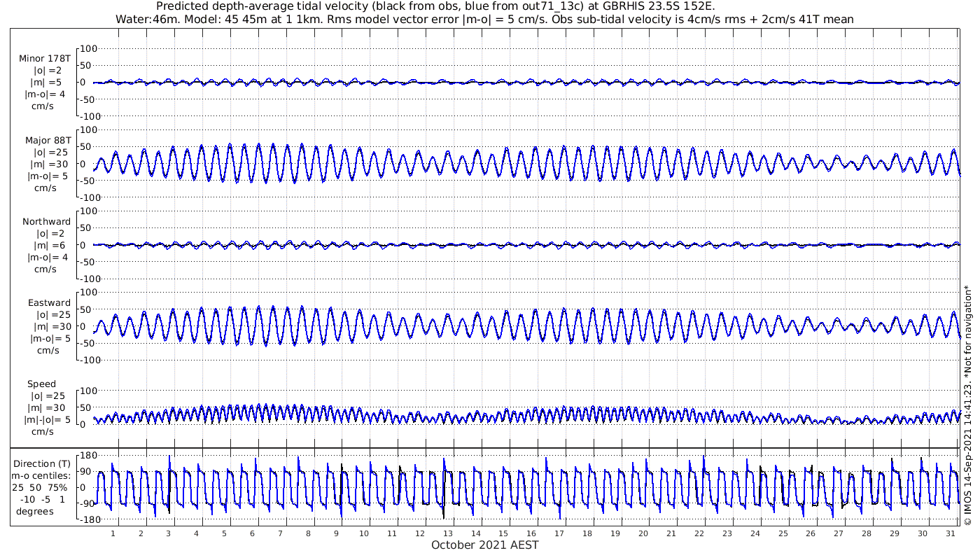Click the day 13 x-axis tick label
The width and height of the screenshot is (980, 560).
tap(448, 533)
